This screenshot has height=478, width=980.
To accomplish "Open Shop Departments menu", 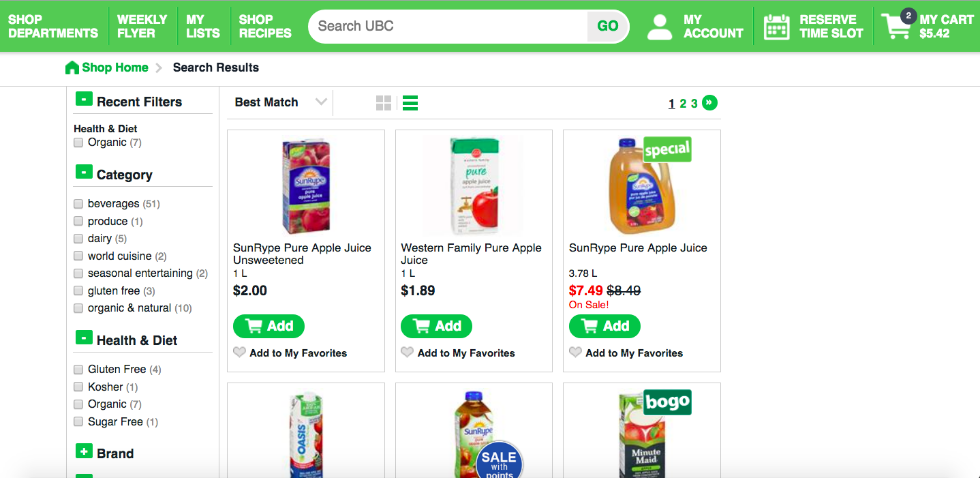I will (x=53, y=26).
